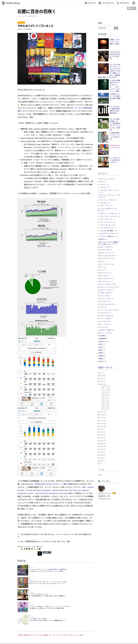Open the article link 2021年もスペイン語をがんばってました in sidebar
The width and height of the screenshot is (138, 644).
click(115, 160)
